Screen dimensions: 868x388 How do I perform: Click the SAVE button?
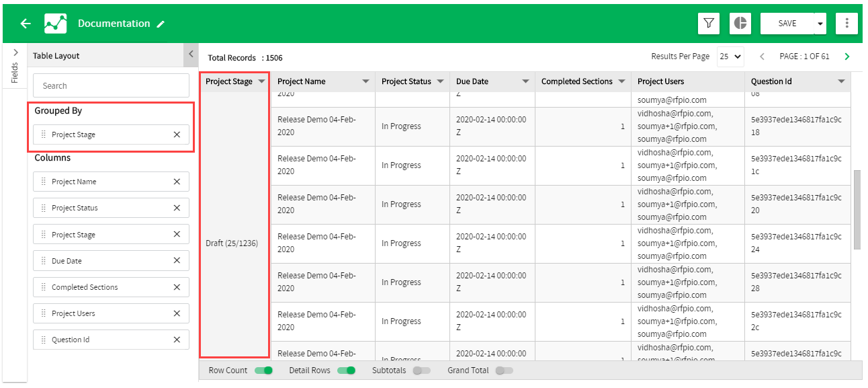tap(787, 24)
